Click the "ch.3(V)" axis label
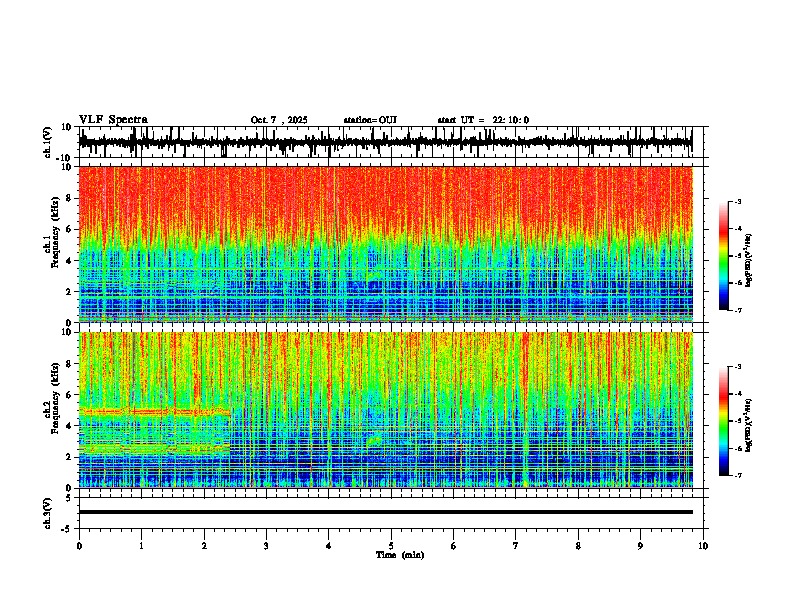 (48, 513)
